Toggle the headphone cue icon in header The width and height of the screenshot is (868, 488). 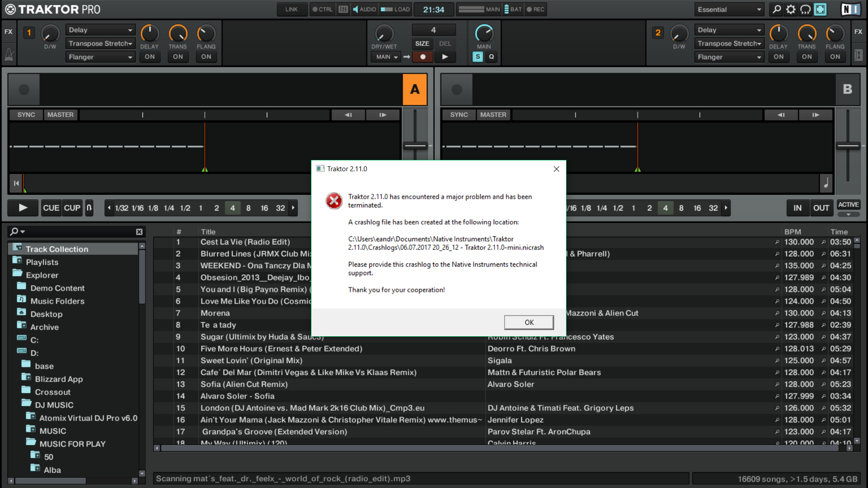click(x=805, y=9)
